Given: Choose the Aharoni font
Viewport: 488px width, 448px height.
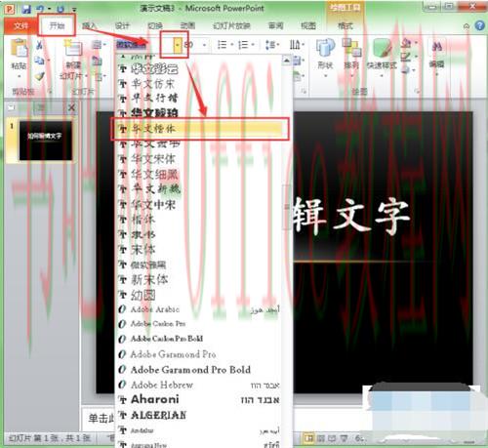Looking at the screenshot, I should point(198,399).
